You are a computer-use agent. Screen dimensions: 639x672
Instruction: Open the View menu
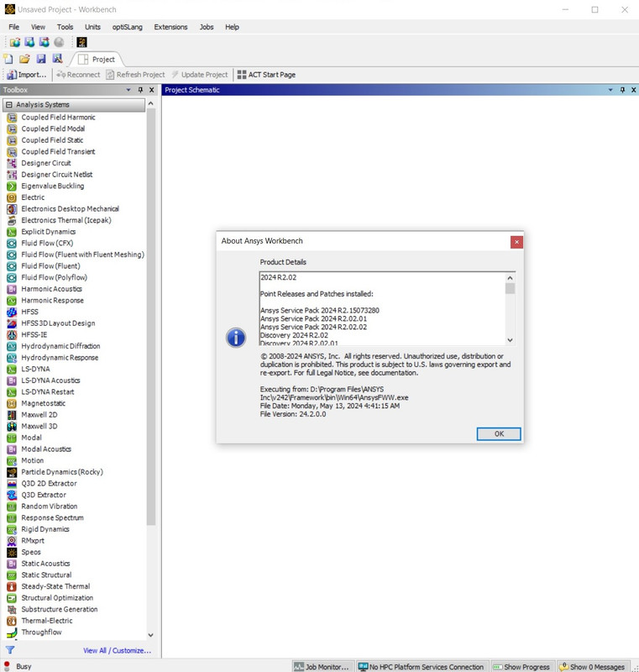[x=38, y=27]
